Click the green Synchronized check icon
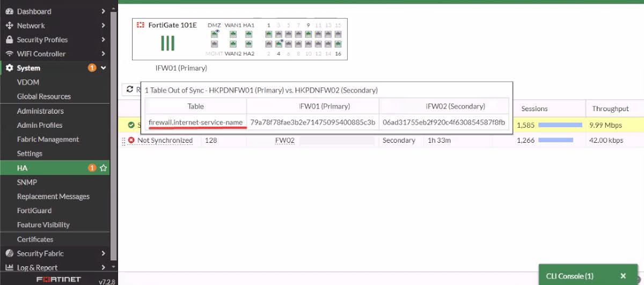 click(131, 125)
